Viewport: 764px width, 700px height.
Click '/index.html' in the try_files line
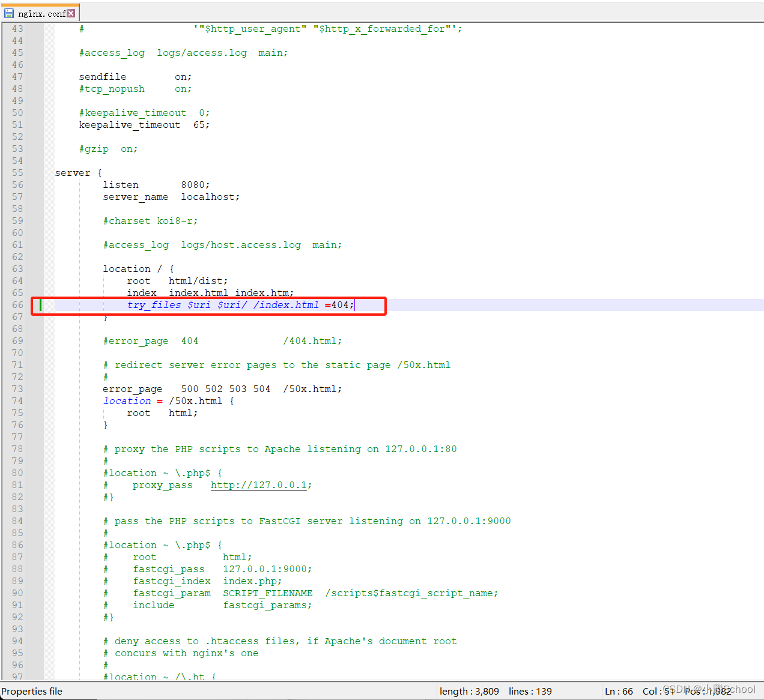pyautogui.click(x=286, y=305)
